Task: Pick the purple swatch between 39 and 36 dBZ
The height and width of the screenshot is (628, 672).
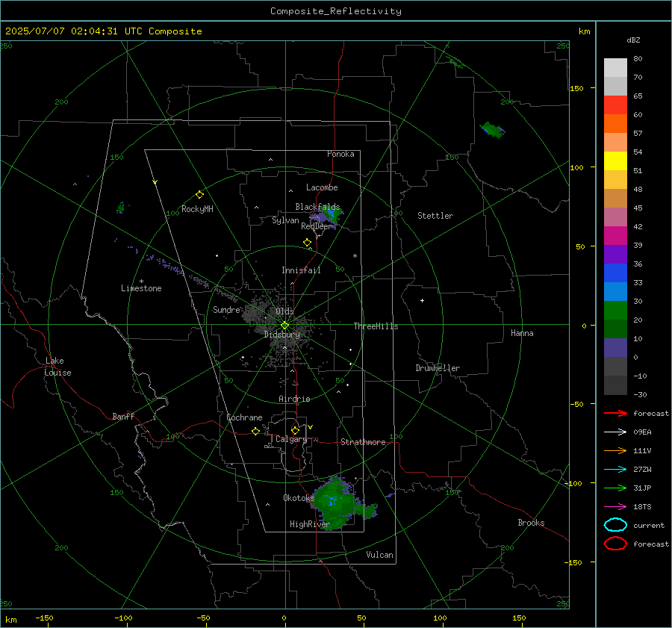Action: 615,255
